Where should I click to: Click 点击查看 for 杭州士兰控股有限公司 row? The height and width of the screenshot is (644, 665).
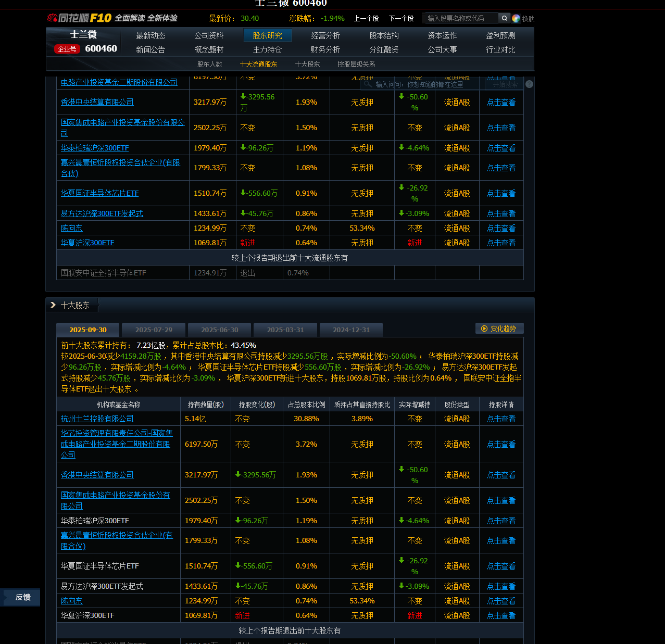point(501,419)
